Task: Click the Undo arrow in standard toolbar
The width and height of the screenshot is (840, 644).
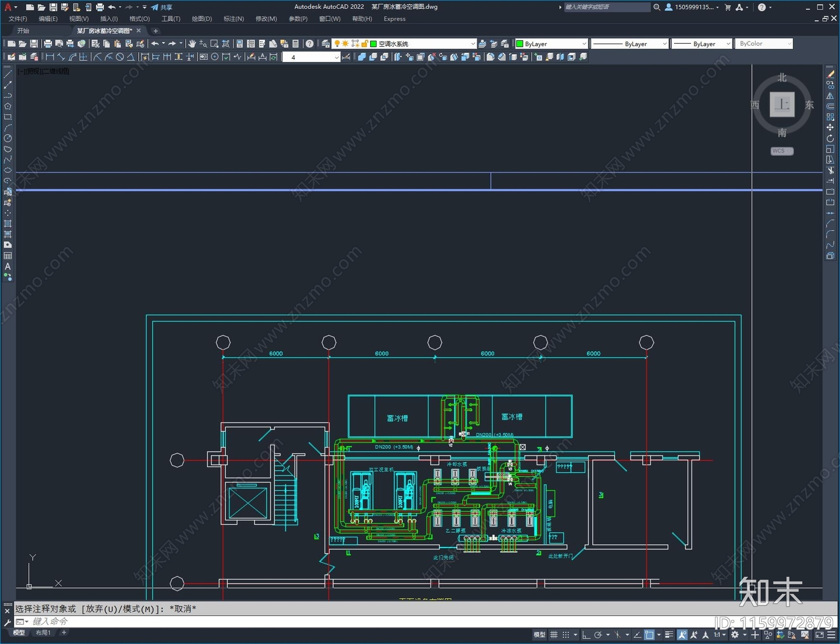Action: coord(155,44)
